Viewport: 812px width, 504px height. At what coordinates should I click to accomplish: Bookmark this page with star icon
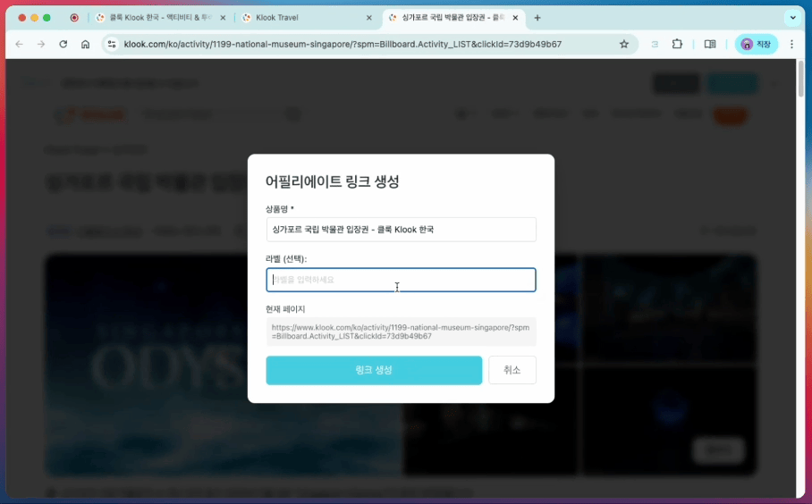coord(624,45)
